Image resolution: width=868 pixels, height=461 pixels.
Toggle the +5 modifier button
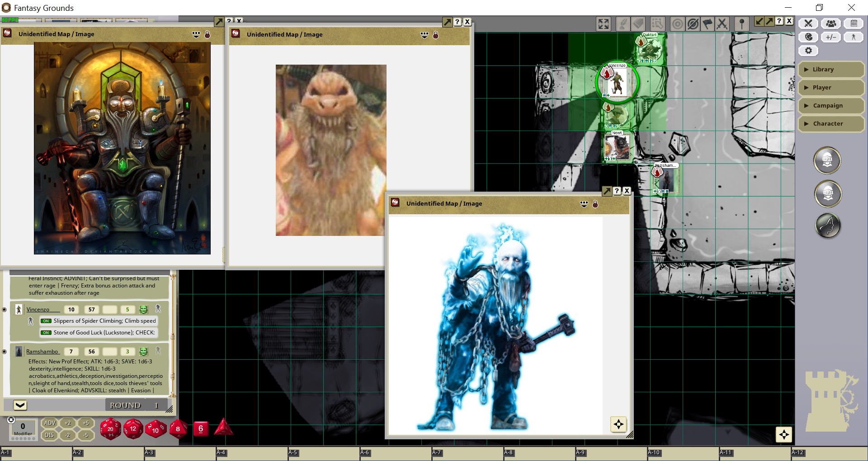coord(86,423)
